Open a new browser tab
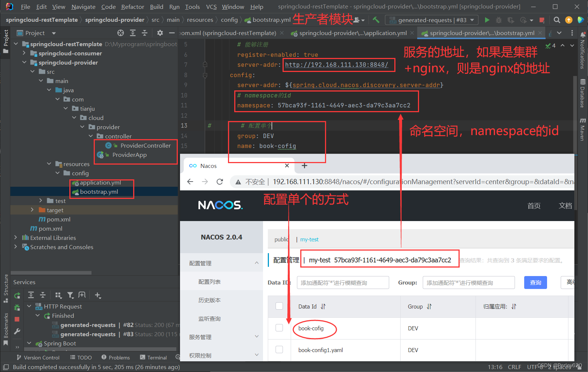 (x=304, y=166)
